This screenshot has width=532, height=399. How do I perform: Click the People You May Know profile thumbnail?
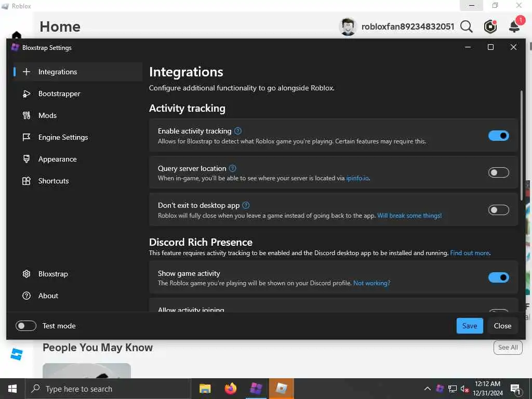pyautogui.click(x=87, y=370)
